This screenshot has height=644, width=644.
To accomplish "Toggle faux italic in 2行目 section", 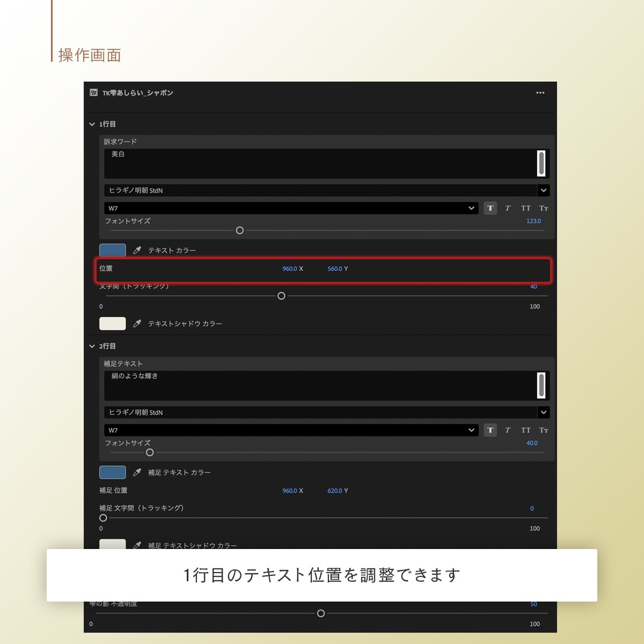I will [x=508, y=430].
